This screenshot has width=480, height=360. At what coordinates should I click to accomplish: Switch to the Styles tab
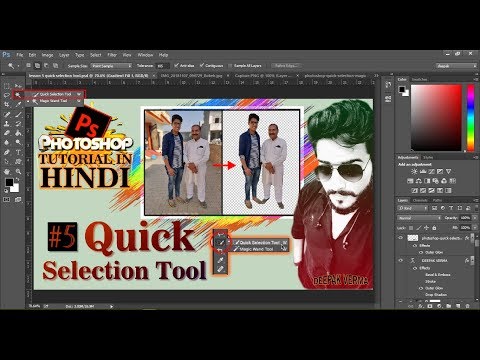click(x=428, y=157)
